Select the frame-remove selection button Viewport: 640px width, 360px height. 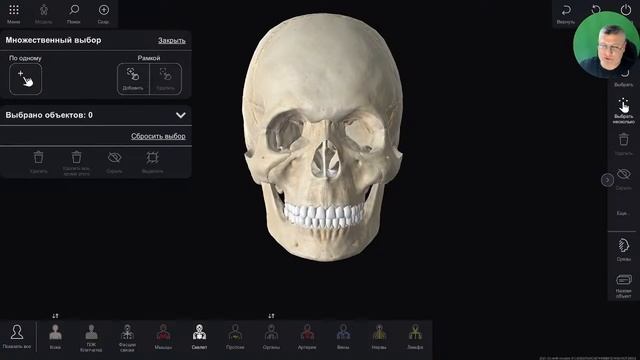click(166, 79)
